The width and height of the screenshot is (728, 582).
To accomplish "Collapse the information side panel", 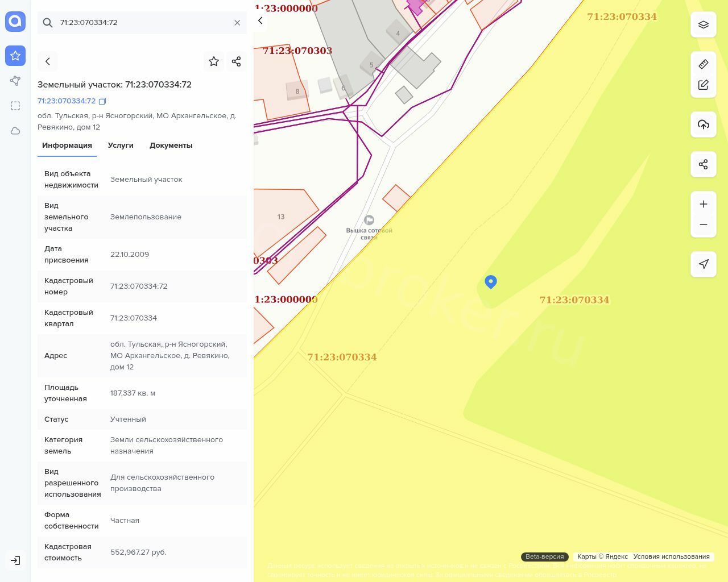I will [x=260, y=21].
